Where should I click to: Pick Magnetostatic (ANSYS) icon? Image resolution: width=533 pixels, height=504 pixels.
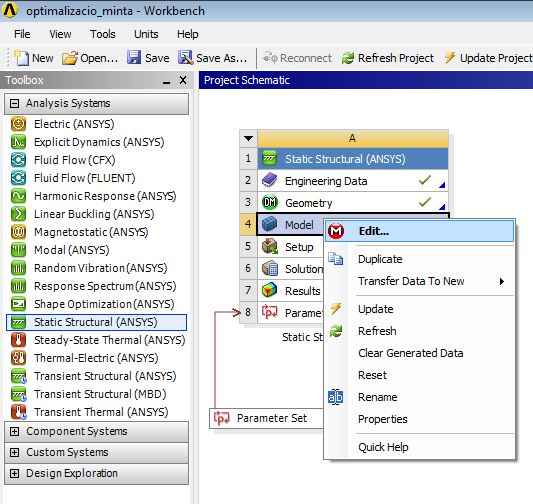click(18, 232)
